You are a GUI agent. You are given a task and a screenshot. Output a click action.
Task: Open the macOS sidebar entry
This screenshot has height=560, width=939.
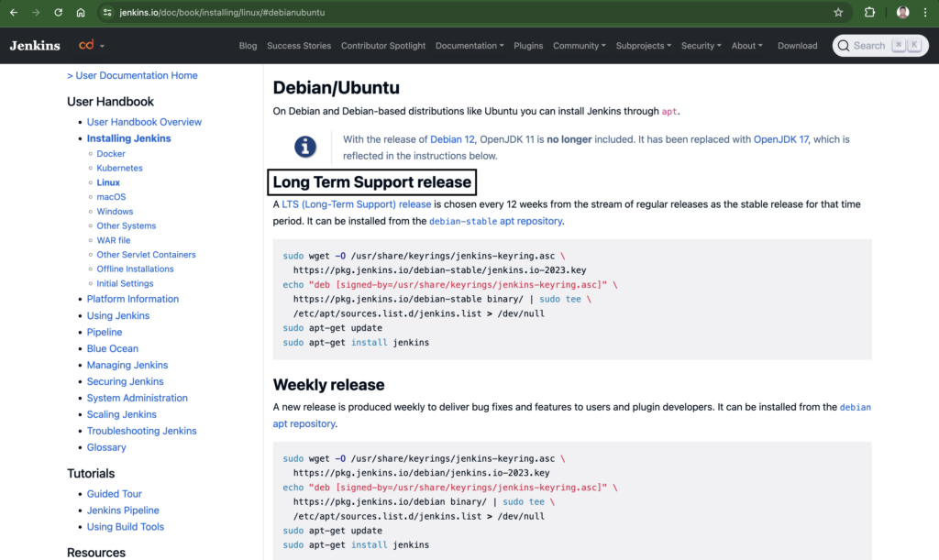[111, 197]
